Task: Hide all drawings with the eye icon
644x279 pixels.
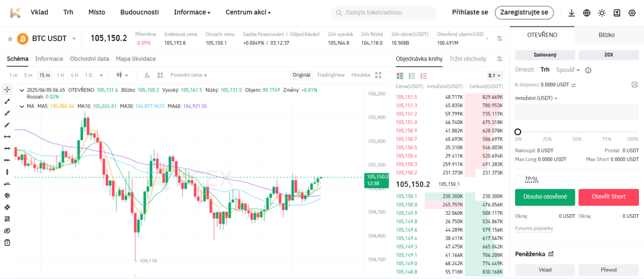Action: (x=7, y=231)
